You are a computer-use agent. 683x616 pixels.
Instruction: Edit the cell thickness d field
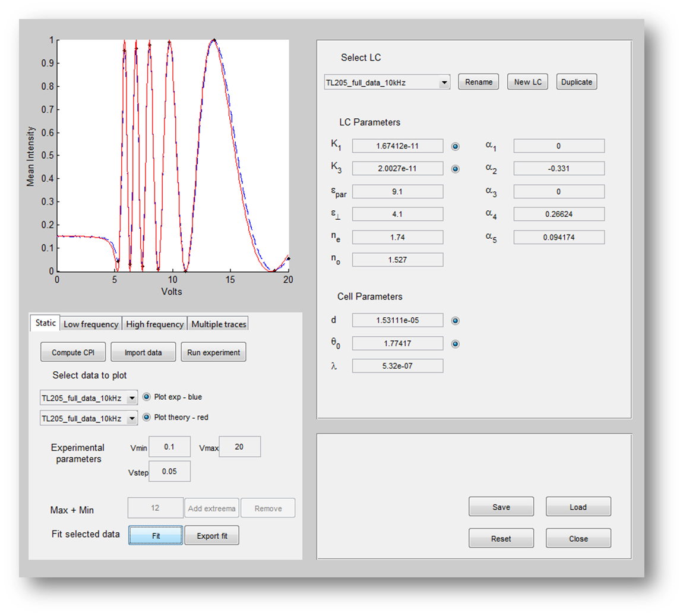(x=398, y=321)
